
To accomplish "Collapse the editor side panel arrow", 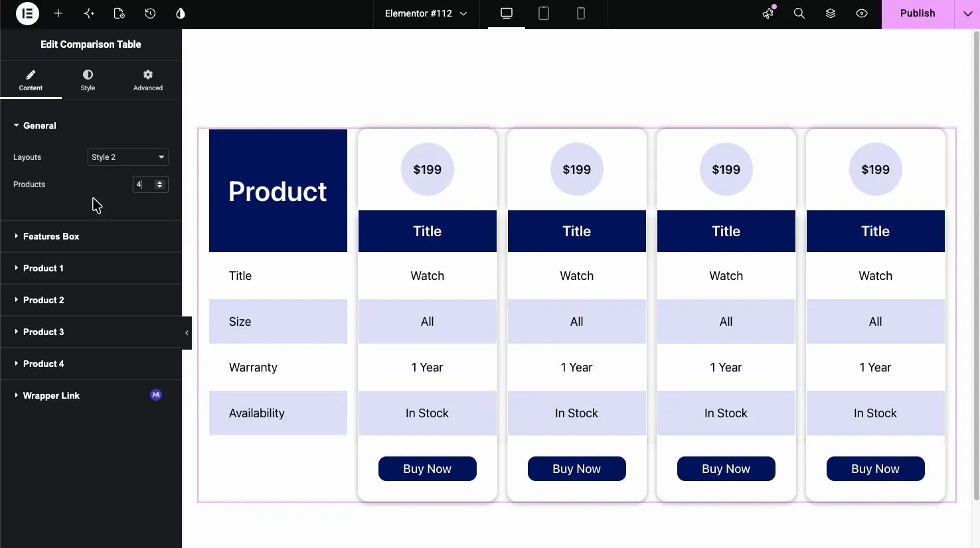I will coord(187,333).
